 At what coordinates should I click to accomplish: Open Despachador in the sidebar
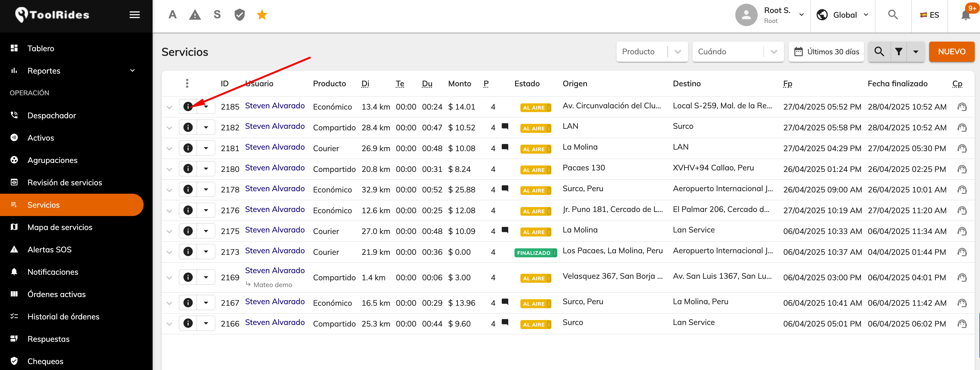point(72,115)
